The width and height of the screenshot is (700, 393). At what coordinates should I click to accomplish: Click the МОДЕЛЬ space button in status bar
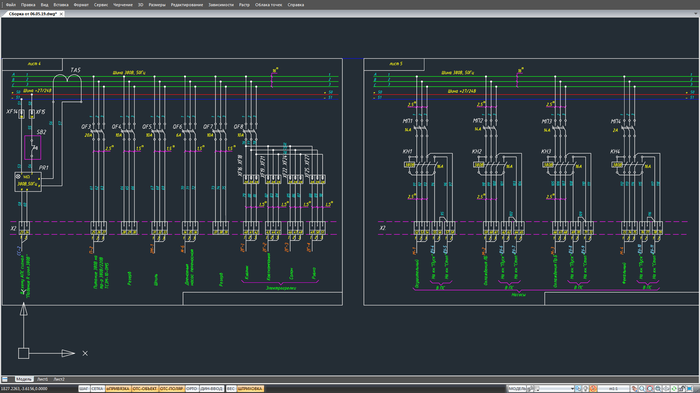click(x=517, y=389)
